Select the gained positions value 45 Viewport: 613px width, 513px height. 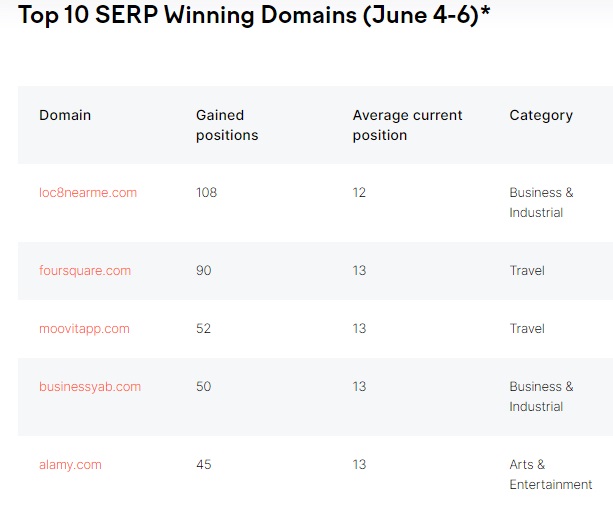coord(204,464)
